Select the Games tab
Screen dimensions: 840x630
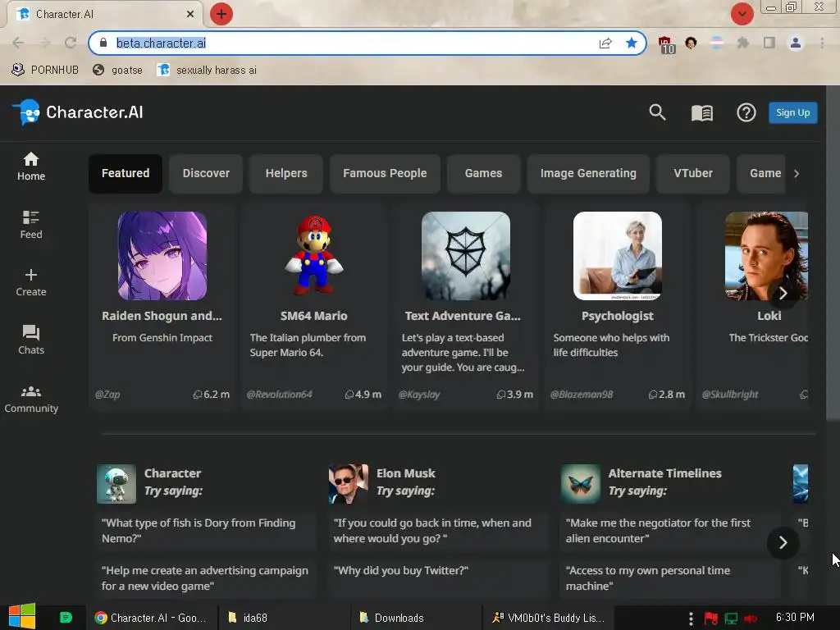[483, 174]
